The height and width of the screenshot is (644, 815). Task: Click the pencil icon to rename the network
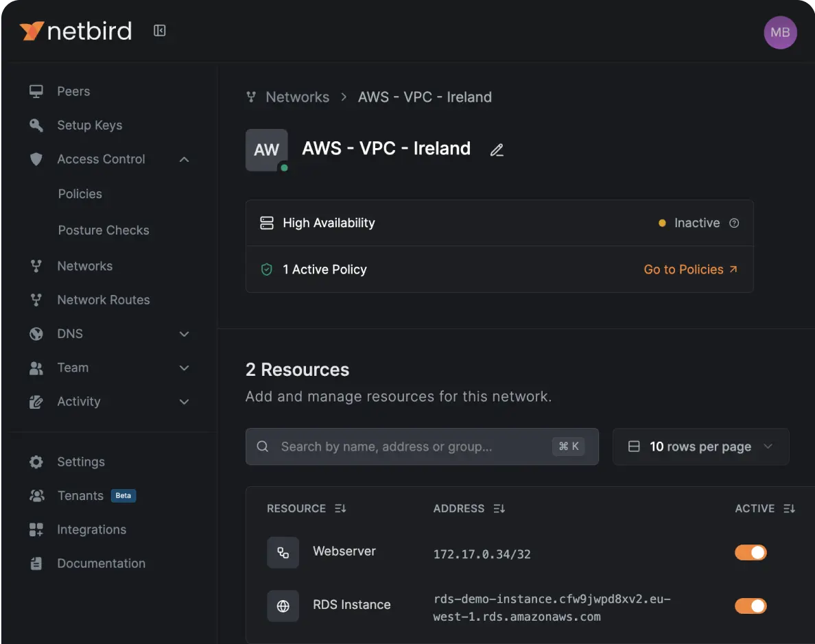click(x=497, y=150)
